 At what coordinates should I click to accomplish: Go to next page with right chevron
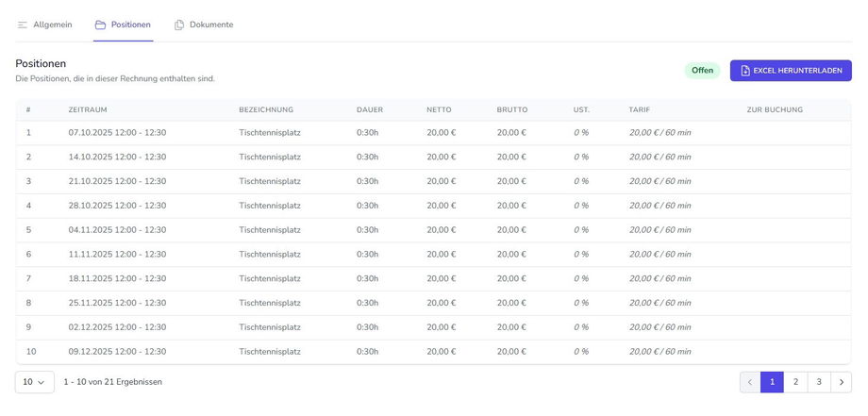point(841,382)
